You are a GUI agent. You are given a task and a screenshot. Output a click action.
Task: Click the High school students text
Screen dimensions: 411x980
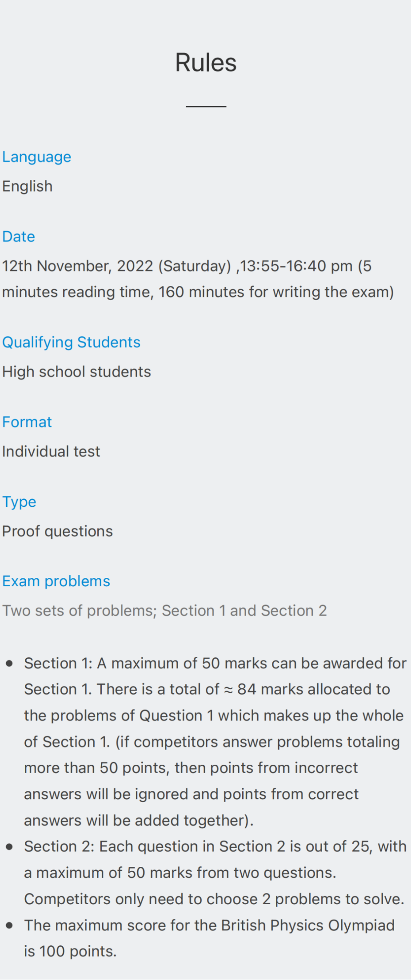[x=77, y=371]
